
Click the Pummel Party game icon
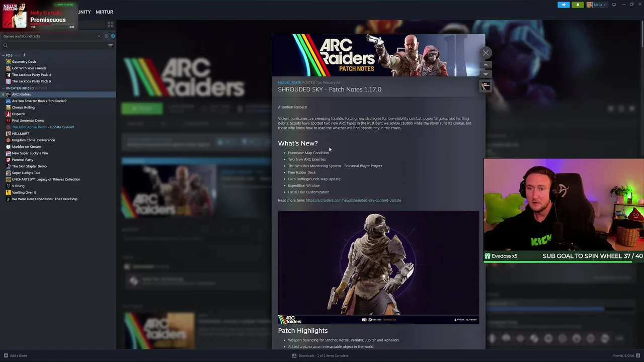(x=8, y=160)
